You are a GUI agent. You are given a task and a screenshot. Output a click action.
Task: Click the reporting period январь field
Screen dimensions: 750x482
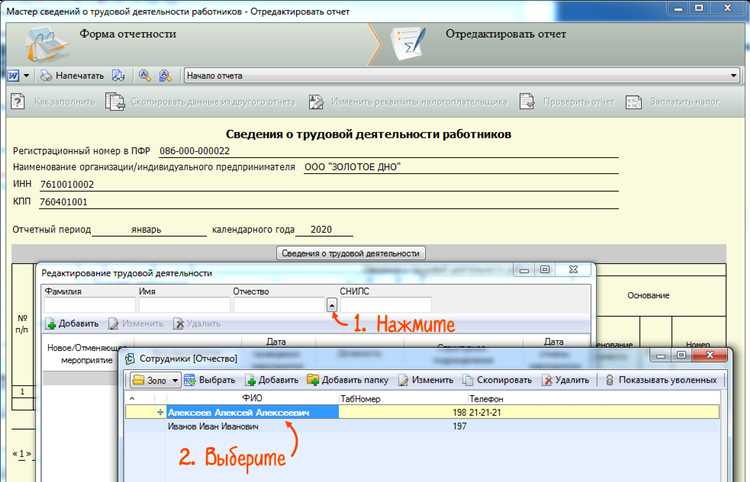coord(149,230)
